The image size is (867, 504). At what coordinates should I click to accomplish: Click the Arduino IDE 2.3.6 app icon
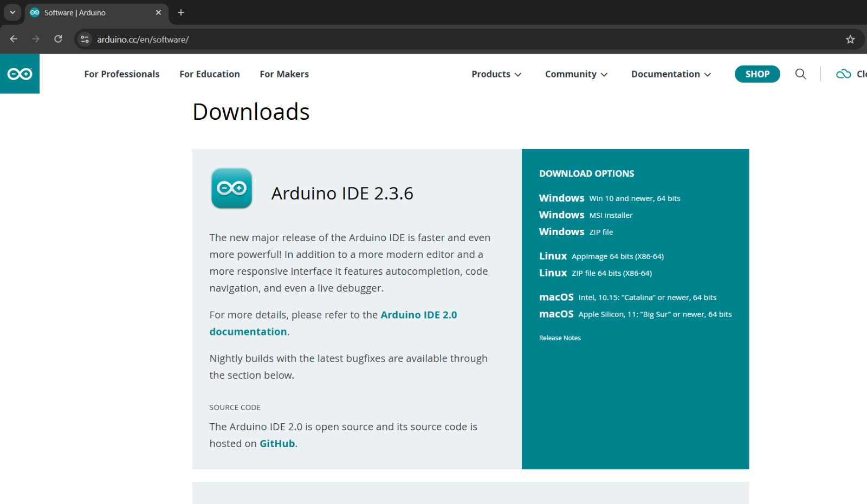coord(231,189)
